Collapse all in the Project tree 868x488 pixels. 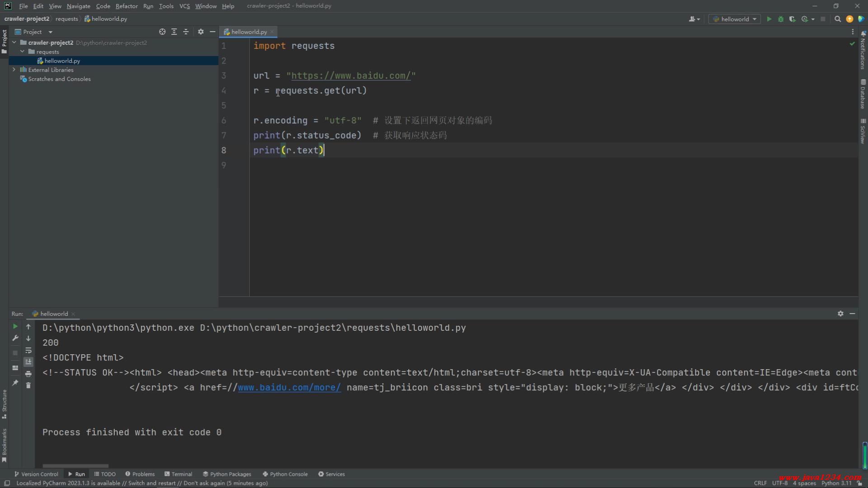pyautogui.click(x=186, y=32)
